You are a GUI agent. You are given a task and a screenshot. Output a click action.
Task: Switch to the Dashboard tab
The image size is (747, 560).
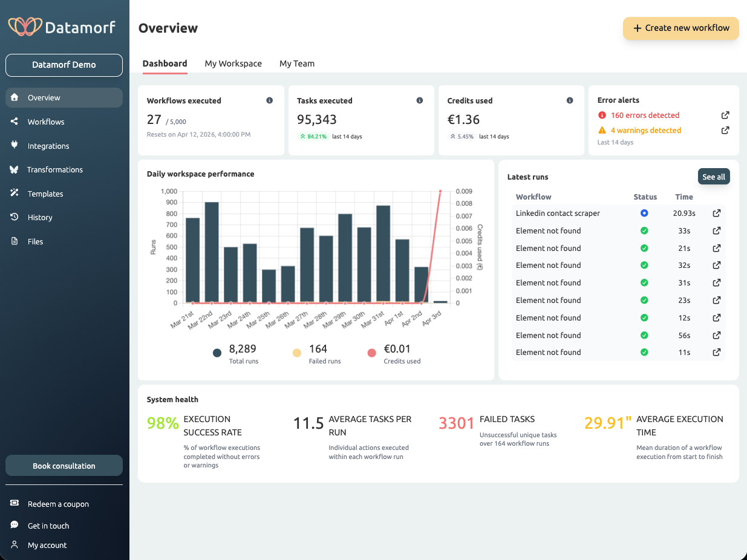[165, 63]
